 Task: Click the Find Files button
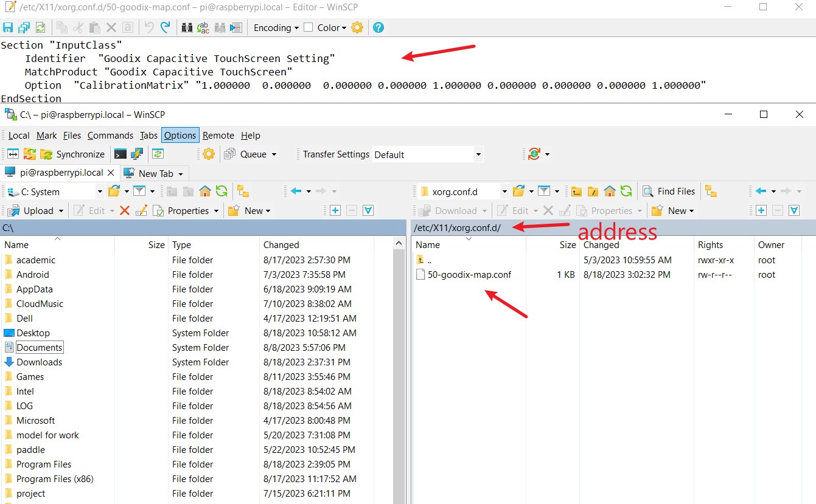669,192
